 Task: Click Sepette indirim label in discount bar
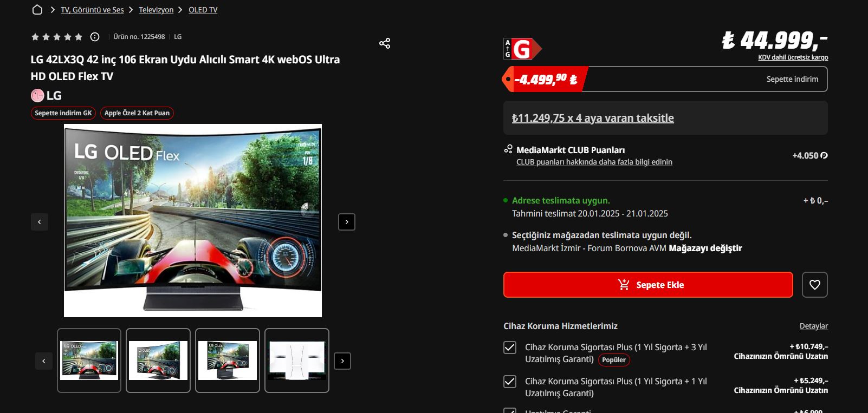click(x=792, y=79)
